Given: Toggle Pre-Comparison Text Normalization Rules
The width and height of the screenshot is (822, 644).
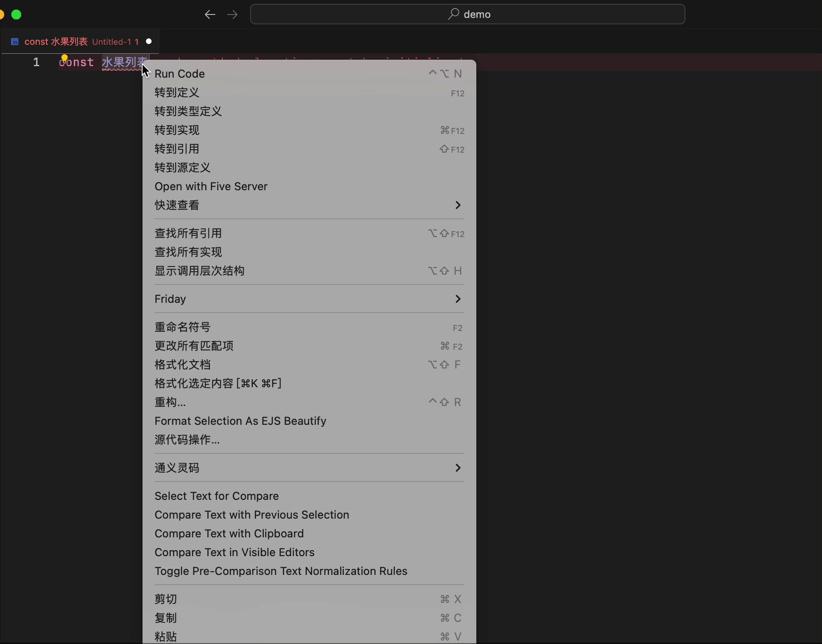Looking at the screenshot, I should click(x=281, y=571).
